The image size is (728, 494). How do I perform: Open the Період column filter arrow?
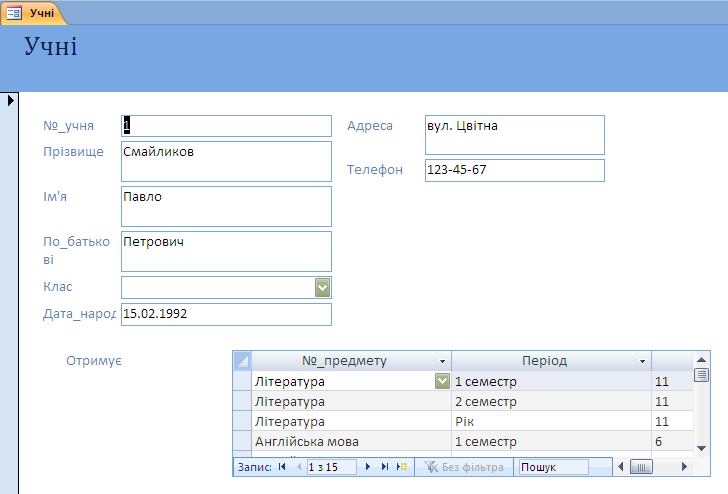(643, 361)
